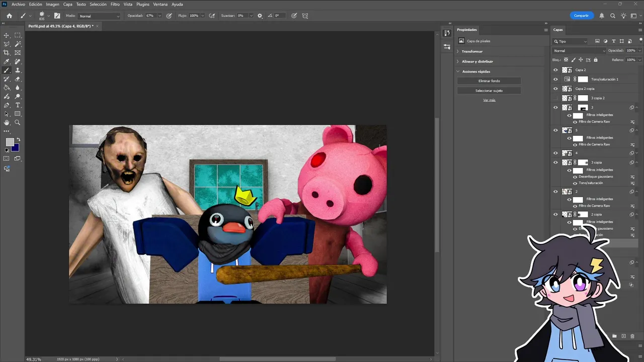Open smoothing options gear icon
644x362 pixels.
pos(260,16)
